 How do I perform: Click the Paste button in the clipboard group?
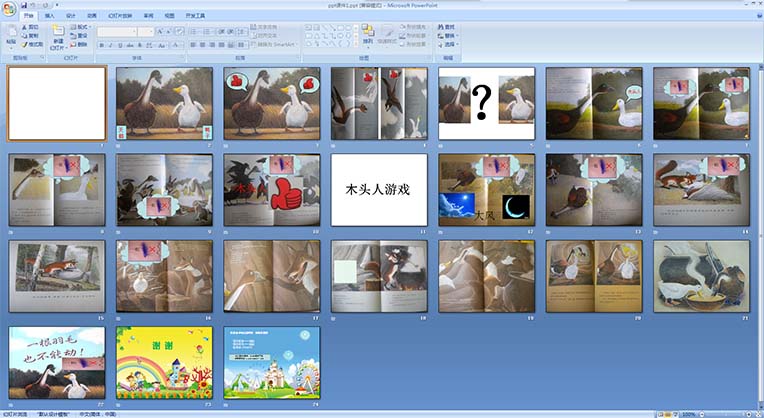11,37
